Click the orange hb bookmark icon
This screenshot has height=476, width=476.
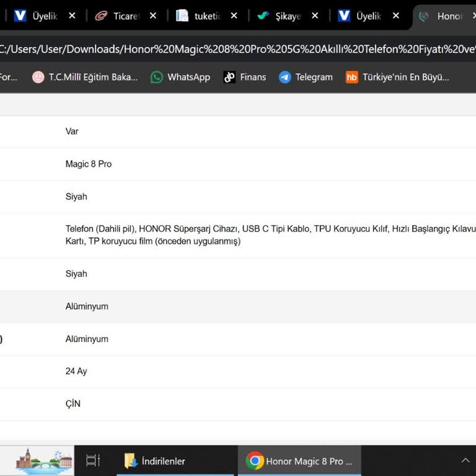tap(352, 77)
